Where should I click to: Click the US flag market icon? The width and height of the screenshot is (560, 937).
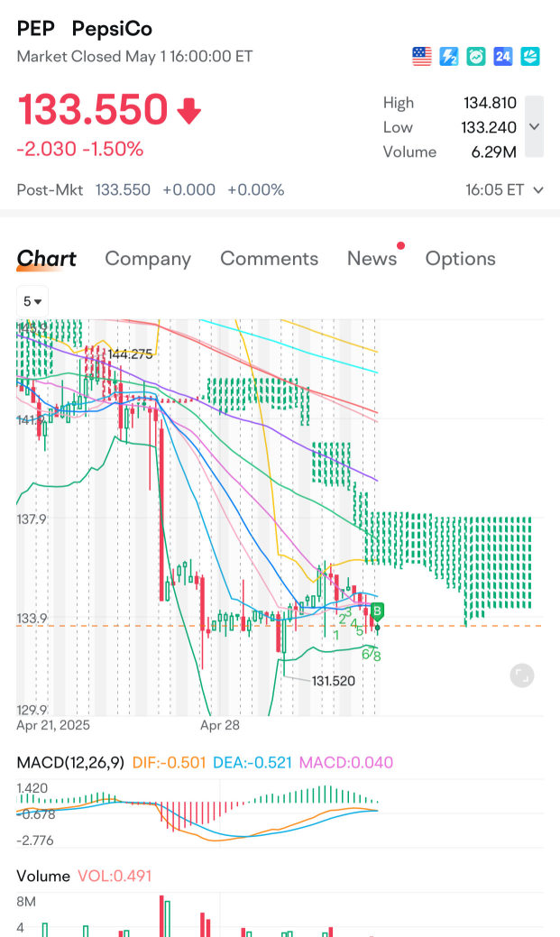(422, 57)
